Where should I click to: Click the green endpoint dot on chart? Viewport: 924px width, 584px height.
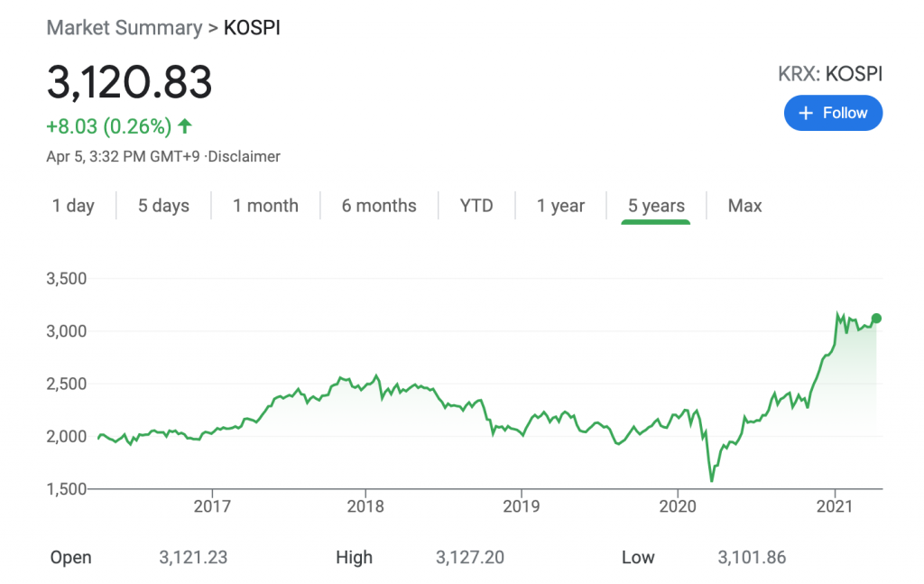pyautogui.click(x=876, y=318)
